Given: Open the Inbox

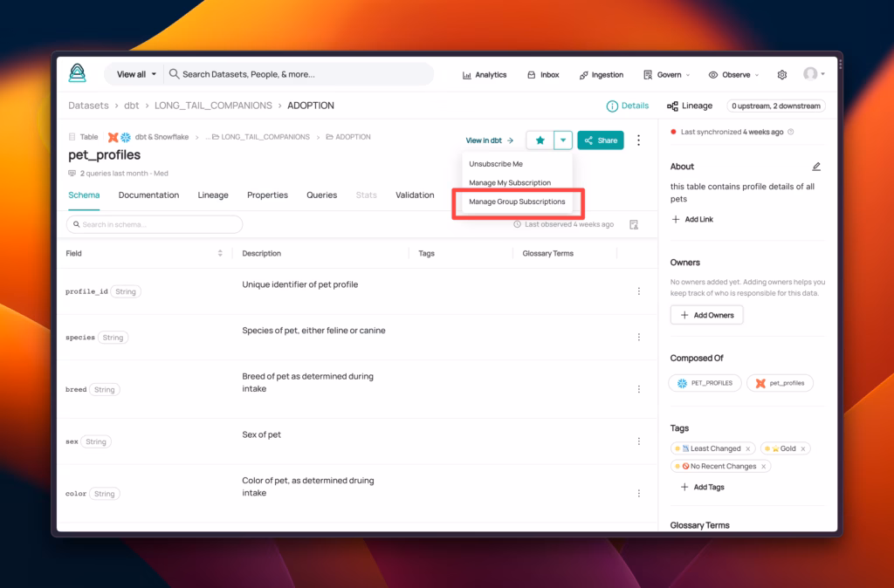Looking at the screenshot, I should [543, 74].
